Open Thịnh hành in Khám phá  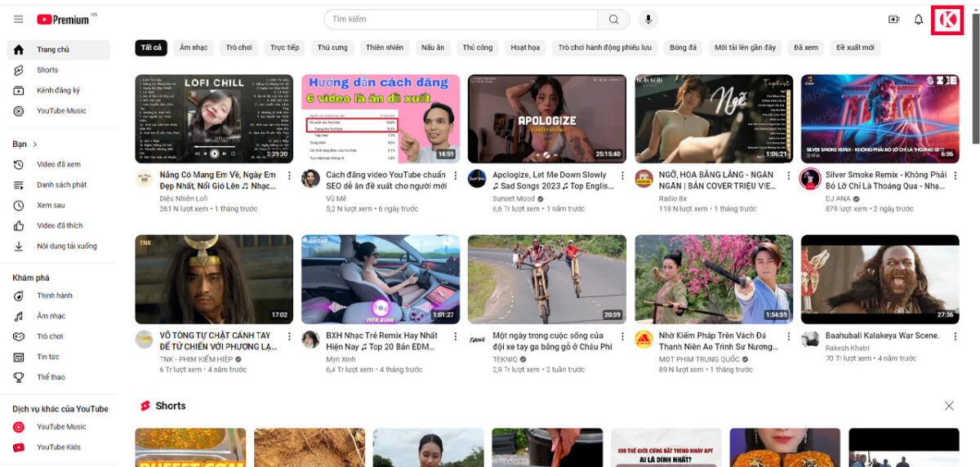click(58, 296)
